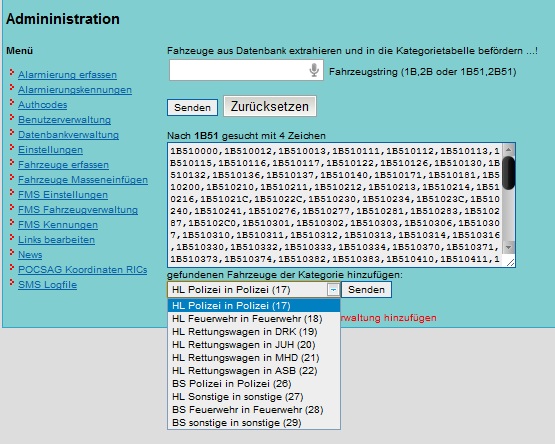Pick HL Rettungswagen in ASB (22)
The image size is (555, 444).
pyautogui.click(x=254, y=371)
